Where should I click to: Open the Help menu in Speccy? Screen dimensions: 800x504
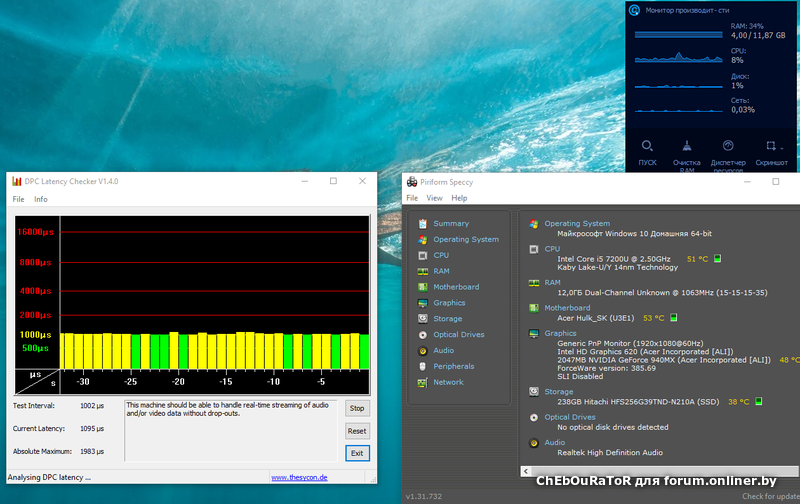pyautogui.click(x=459, y=198)
